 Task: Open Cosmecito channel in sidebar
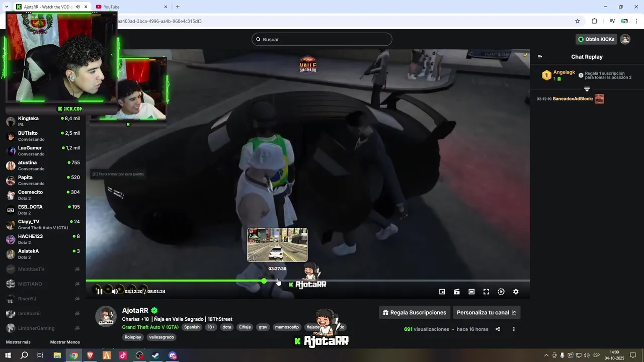click(x=43, y=195)
